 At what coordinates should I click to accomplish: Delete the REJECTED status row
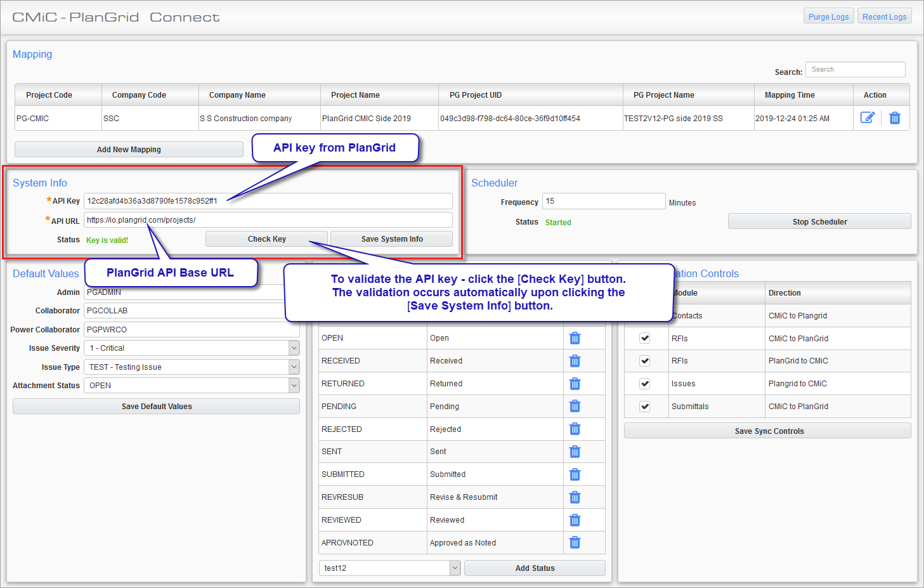point(575,429)
